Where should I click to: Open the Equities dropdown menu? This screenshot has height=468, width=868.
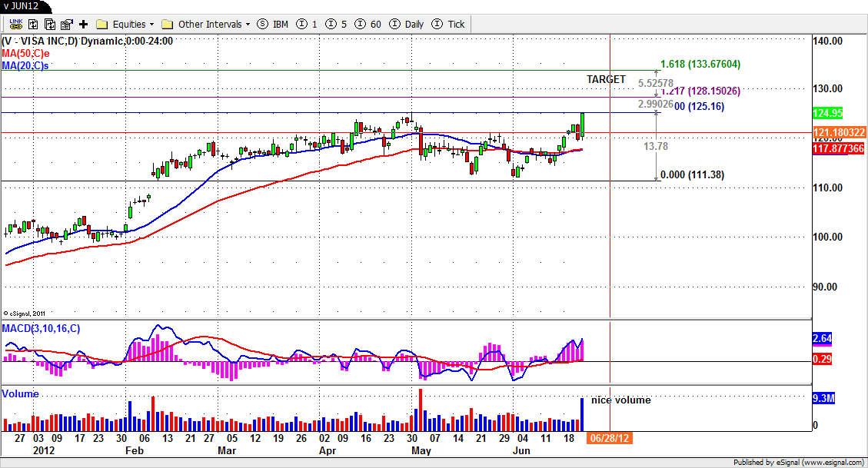pos(125,24)
